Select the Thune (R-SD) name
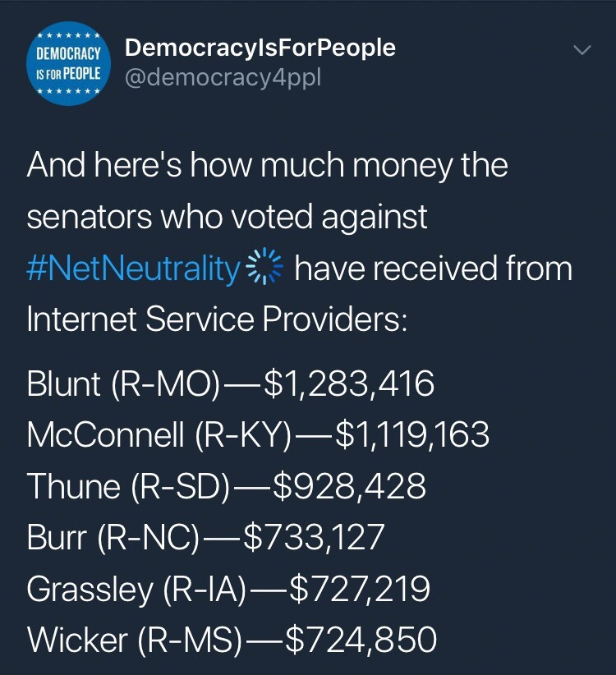The height and width of the screenshot is (675, 616). click(129, 486)
